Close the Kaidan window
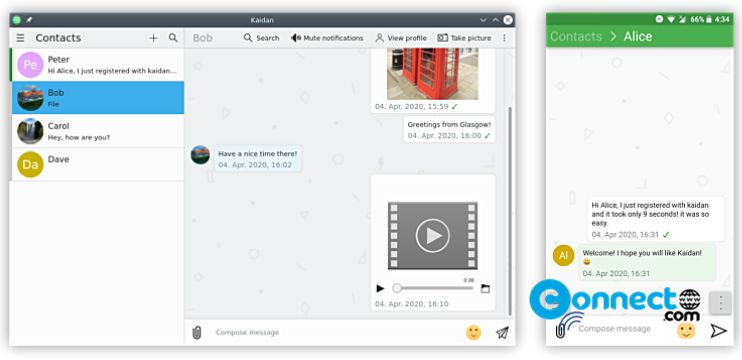Viewport: 742px width, 360px height. click(508, 20)
